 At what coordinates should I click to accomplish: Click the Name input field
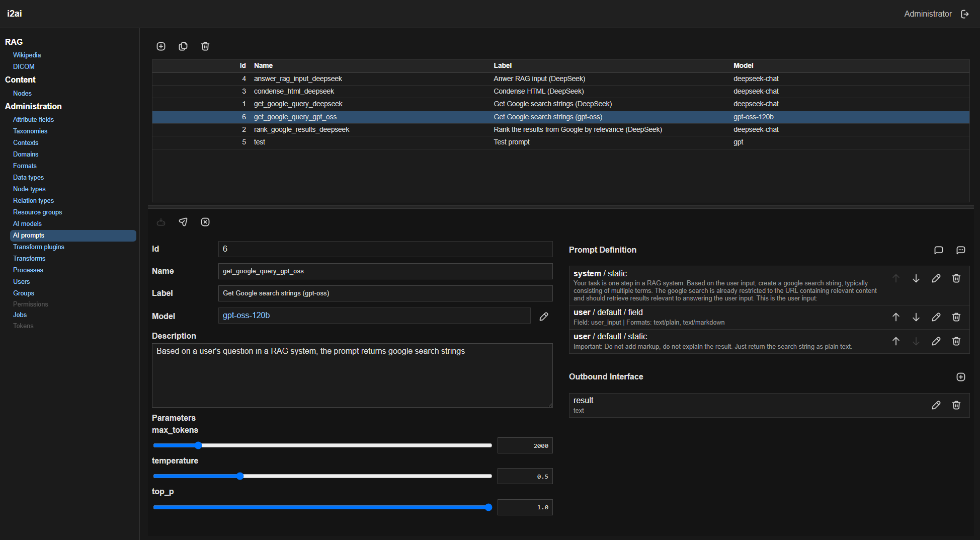385,271
